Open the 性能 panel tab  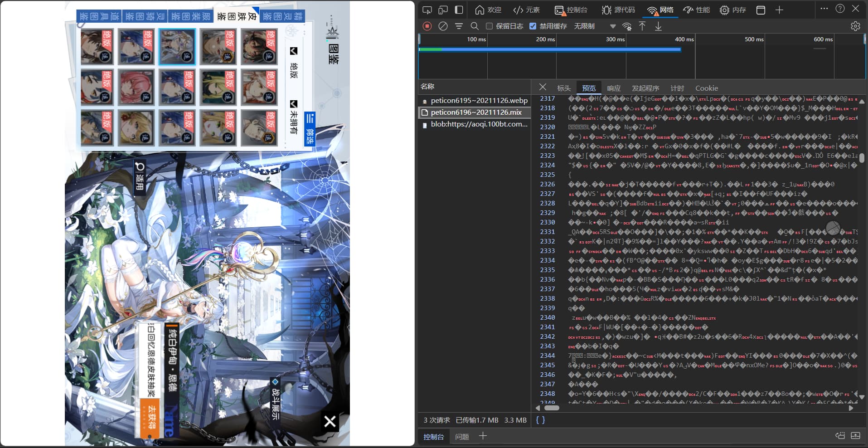697,10
